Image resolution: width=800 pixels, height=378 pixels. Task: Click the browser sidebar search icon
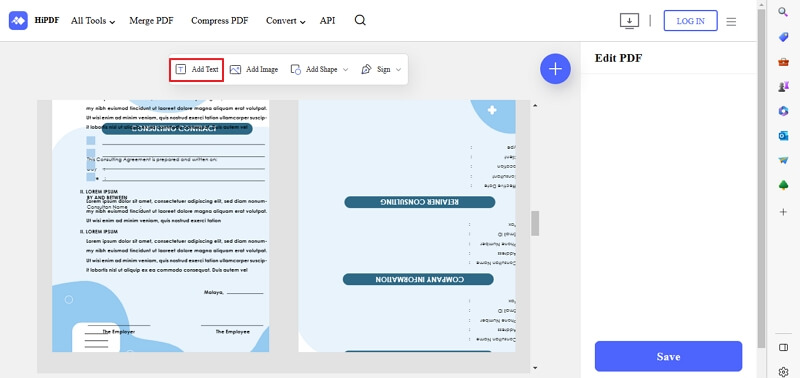(x=783, y=12)
